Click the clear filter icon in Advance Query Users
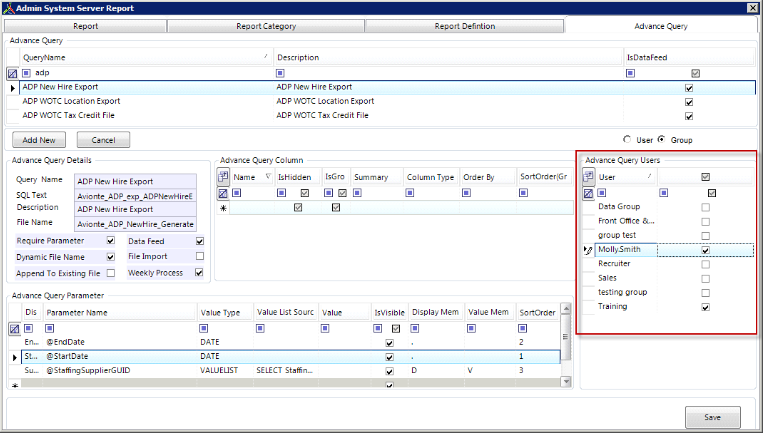This screenshot has height=433, width=763. [x=588, y=194]
